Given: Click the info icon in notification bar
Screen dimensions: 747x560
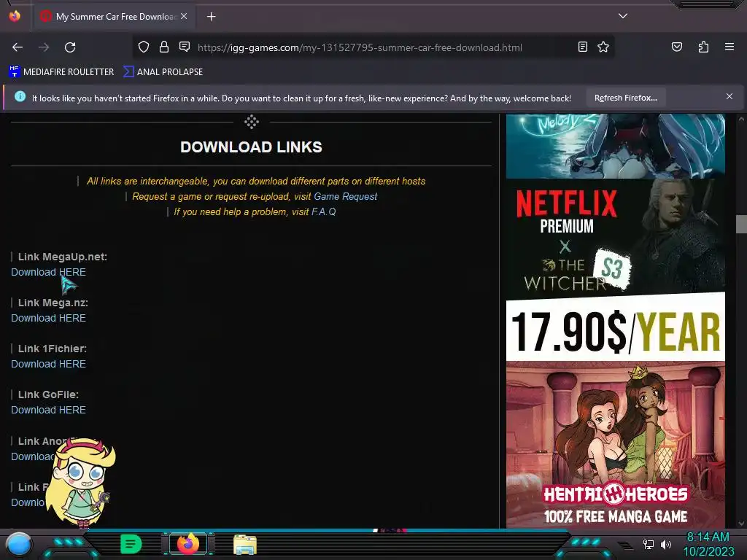Looking at the screenshot, I should 20,97.
